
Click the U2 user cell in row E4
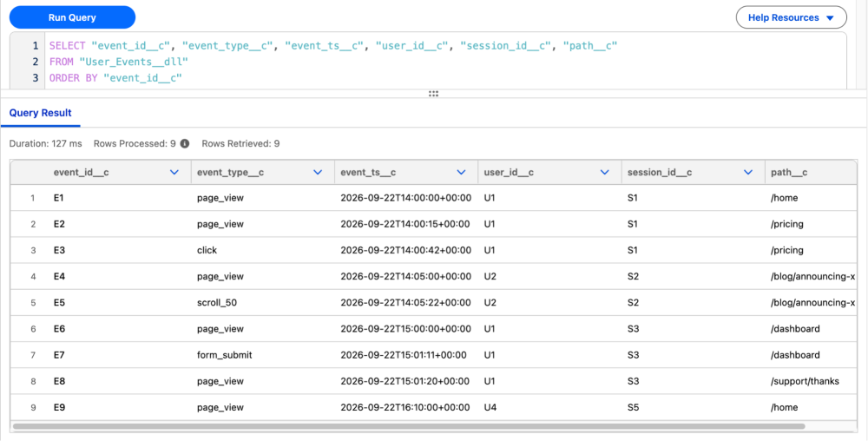[490, 276]
